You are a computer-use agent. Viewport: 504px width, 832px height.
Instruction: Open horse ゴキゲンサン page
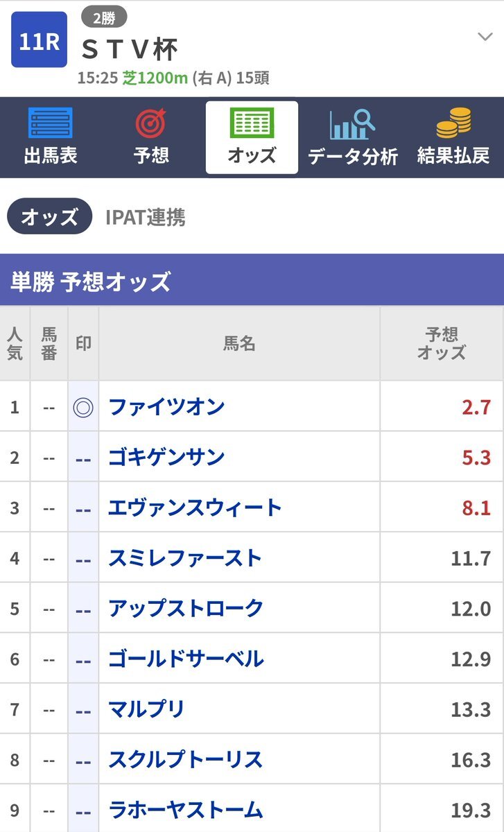coord(166,457)
